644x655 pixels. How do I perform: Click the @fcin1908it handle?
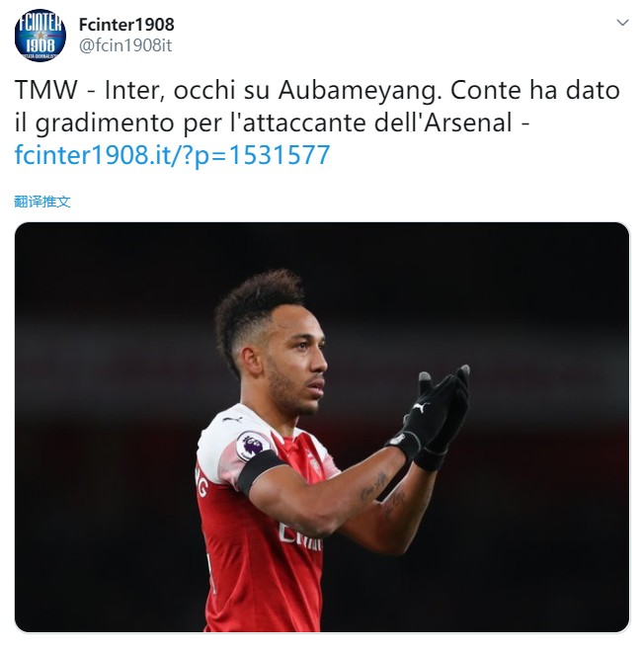(125, 45)
